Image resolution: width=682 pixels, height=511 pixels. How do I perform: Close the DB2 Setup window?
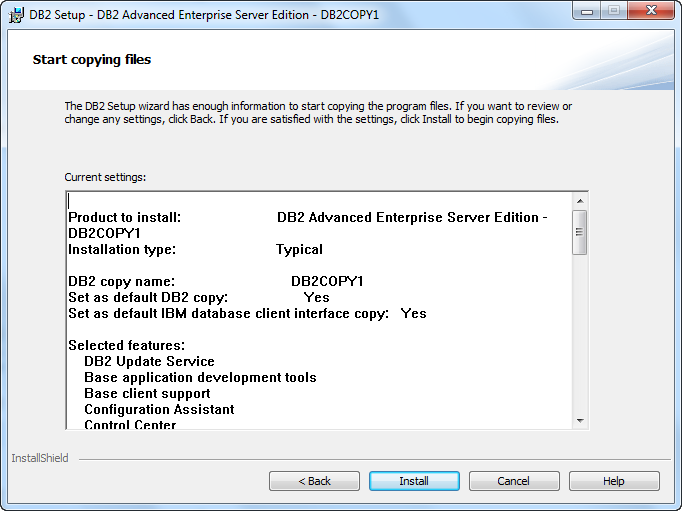651,11
